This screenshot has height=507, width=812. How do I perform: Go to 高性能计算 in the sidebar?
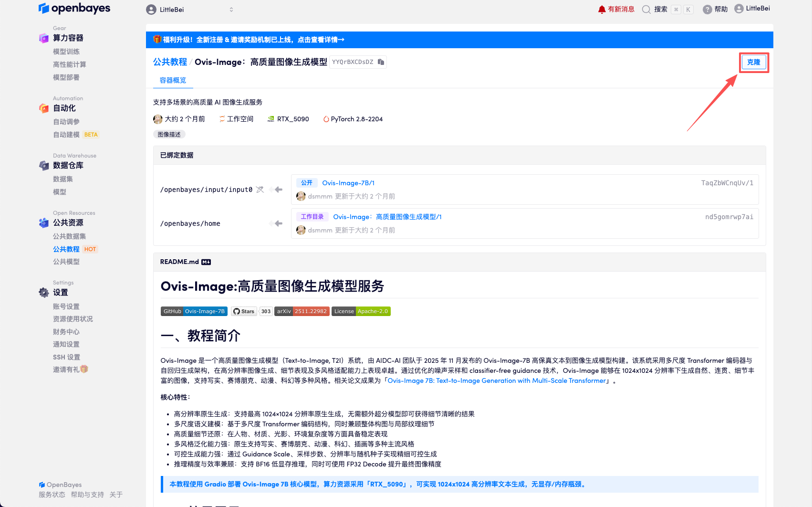pos(70,64)
